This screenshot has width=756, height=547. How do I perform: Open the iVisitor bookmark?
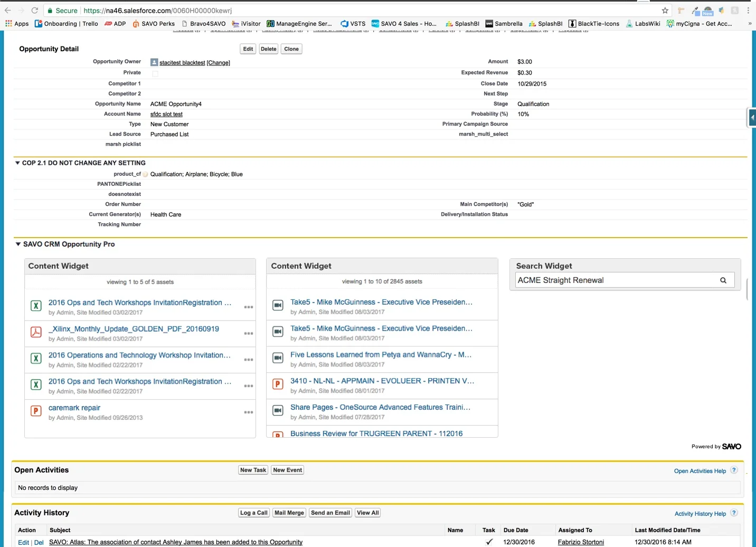click(246, 24)
